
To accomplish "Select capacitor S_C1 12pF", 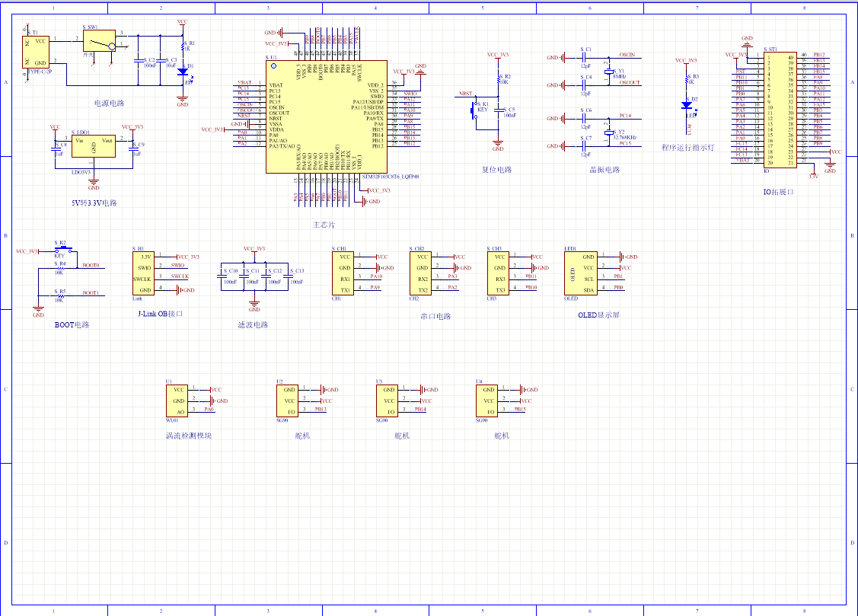I will click(x=584, y=57).
